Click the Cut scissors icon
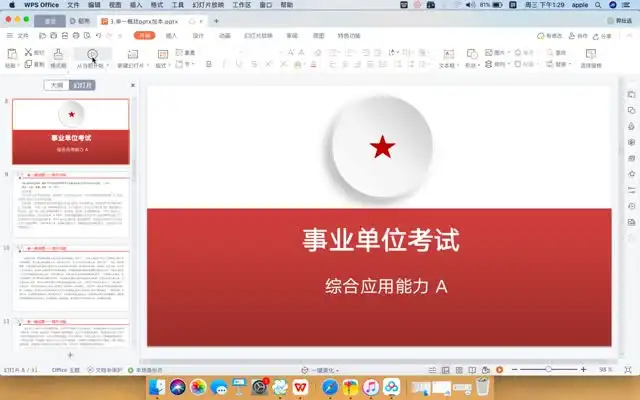 pos(28,52)
